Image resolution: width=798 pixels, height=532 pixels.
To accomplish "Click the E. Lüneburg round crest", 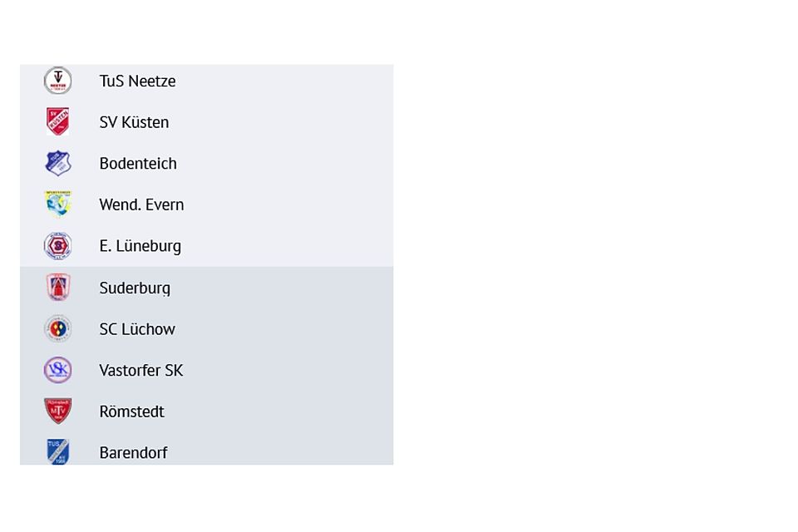I will tap(58, 246).
